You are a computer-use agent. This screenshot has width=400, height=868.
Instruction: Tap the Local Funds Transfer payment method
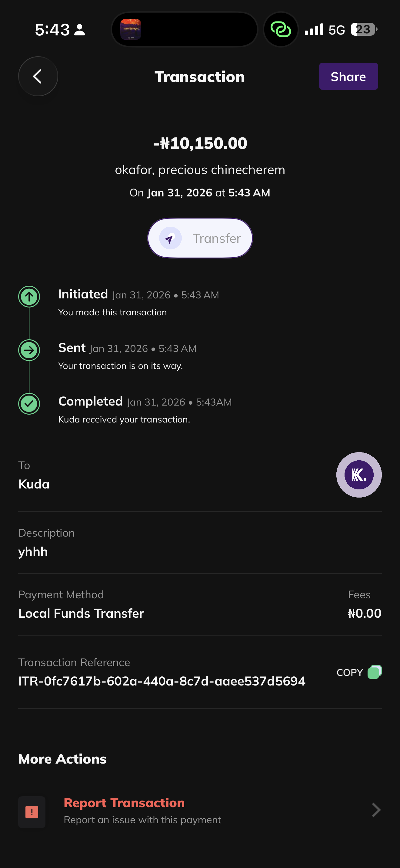click(81, 613)
